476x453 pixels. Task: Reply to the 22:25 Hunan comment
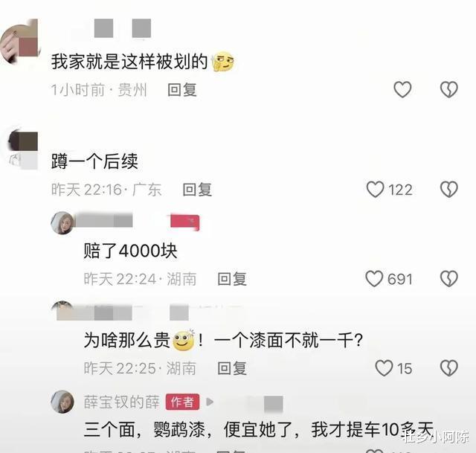click(x=232, y=368)
